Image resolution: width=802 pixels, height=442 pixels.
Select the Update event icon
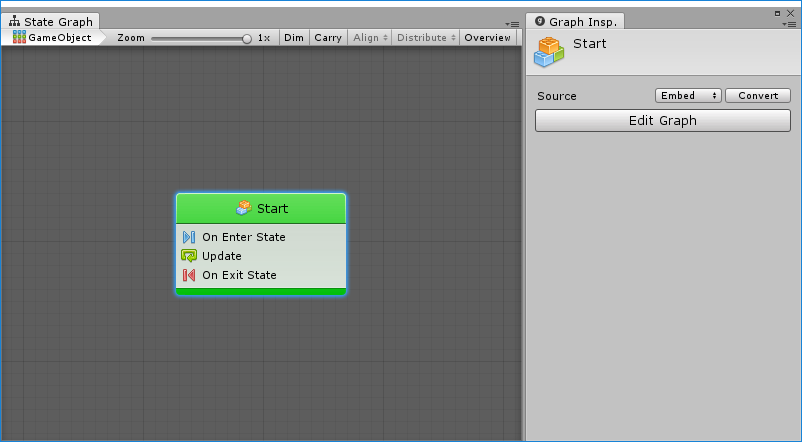(x=189, y=256)
